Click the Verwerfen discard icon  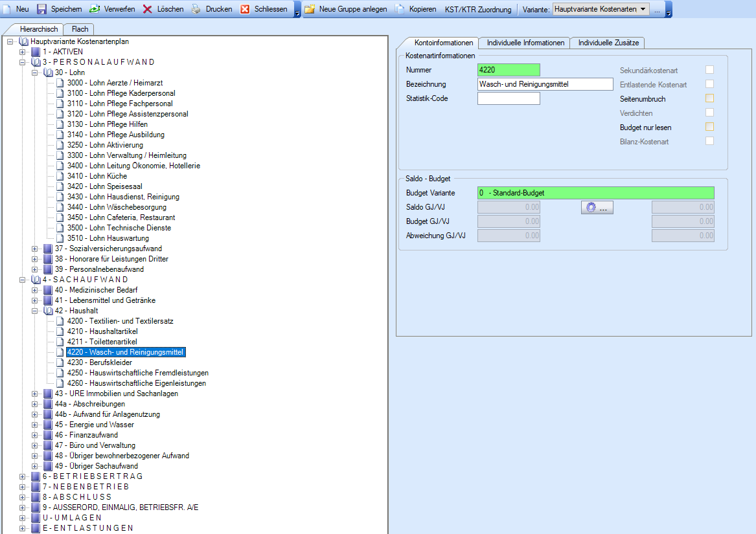[x=94, y=9]
